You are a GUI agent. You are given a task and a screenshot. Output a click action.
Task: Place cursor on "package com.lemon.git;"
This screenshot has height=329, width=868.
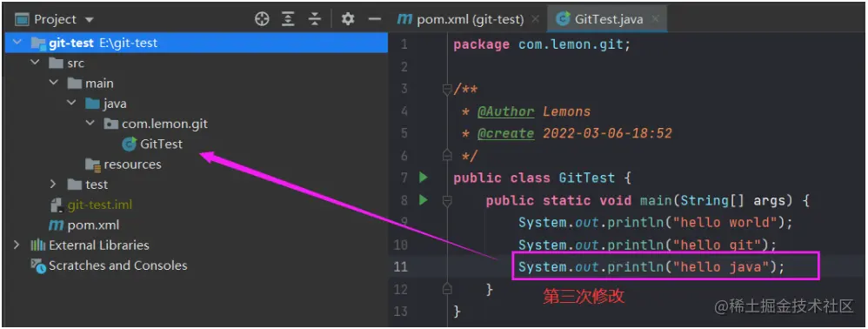(x=542, y=45)
